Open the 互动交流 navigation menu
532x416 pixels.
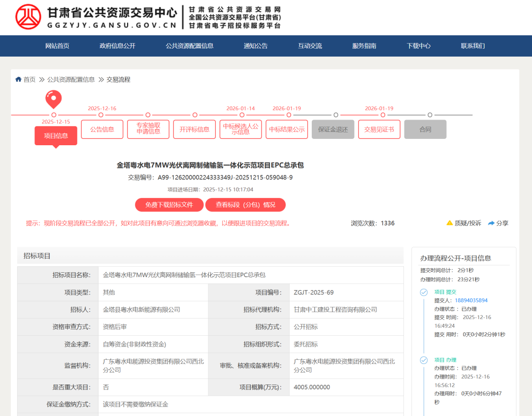(309, 45)
